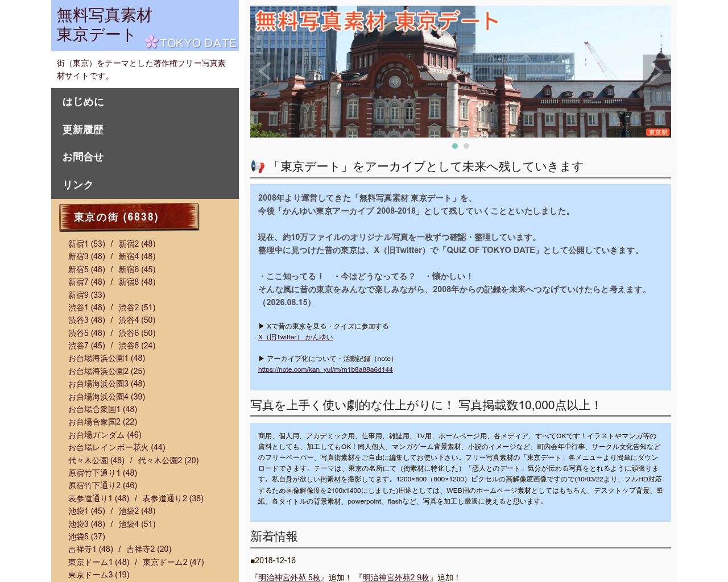728x582 pixels.
Task: Open the お台場海浜公園4 (39) link
Action: (106, 397)
